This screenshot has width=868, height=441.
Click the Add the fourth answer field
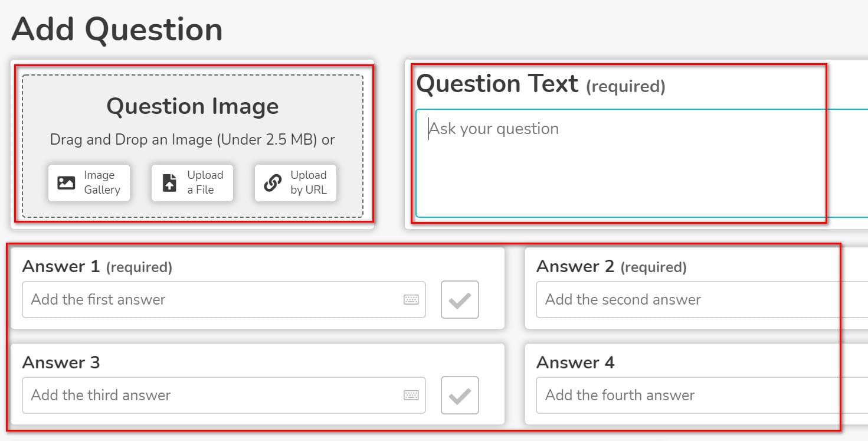pyautogui.click(x=702, y=395)
